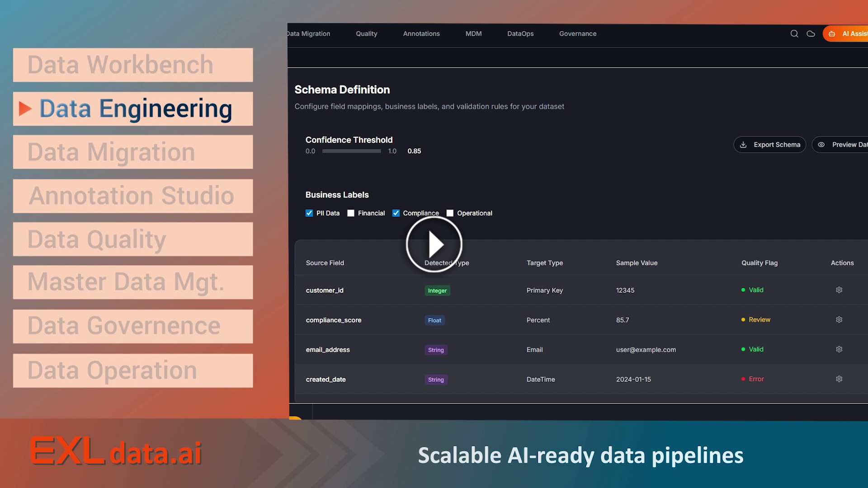Open settings gear for email_address row
Screen dimensions: 868x488
839,349
